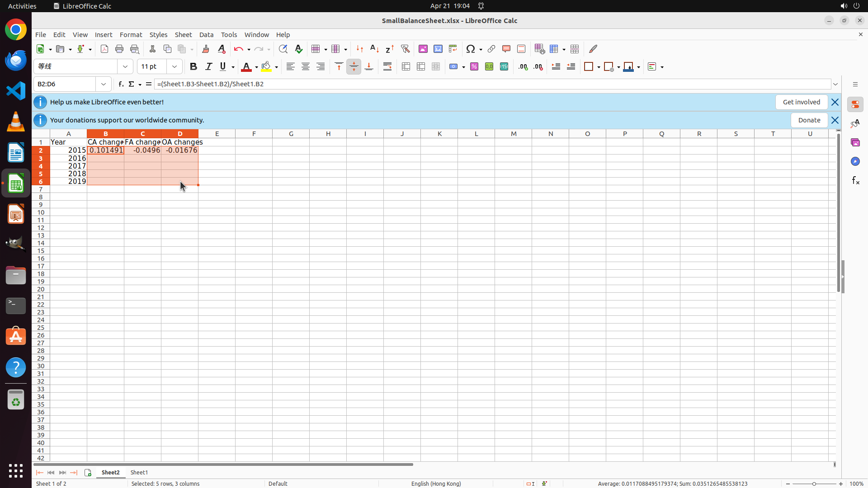This screenshot has height=488, width=868.
Task: Switch to the Sheet1 tab
Action: point(139,472)
